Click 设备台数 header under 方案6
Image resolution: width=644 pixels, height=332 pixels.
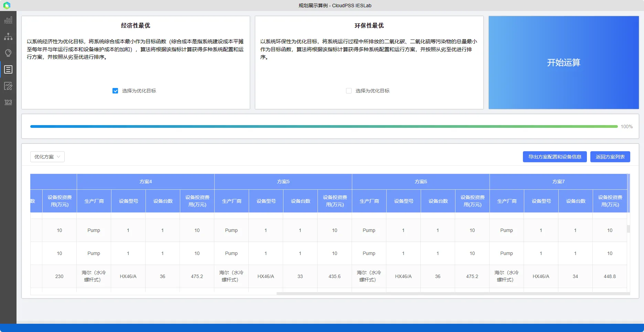tap(438, 201)
